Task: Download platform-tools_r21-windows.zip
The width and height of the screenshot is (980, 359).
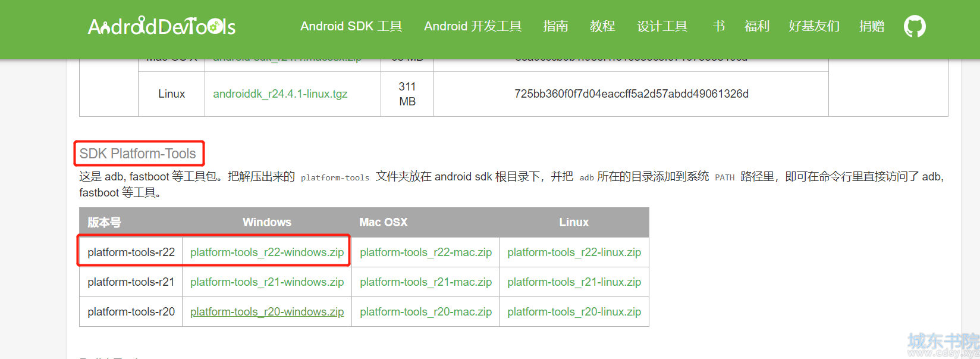Action: click(267, 282)
